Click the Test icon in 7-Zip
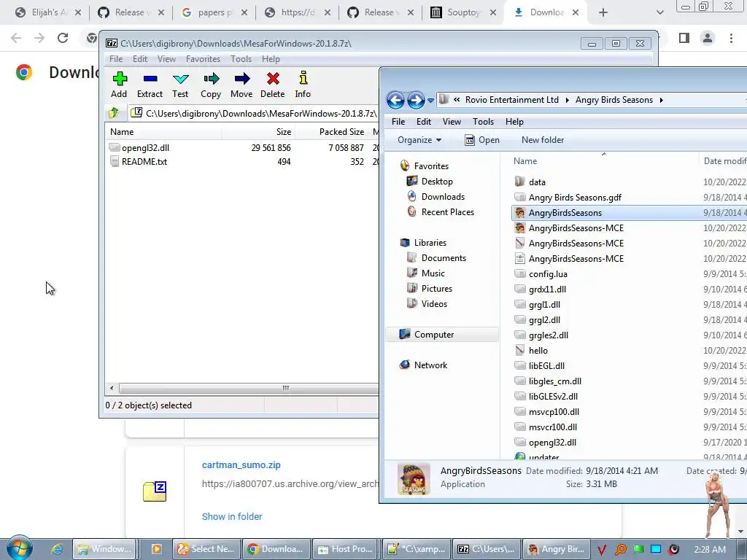747x560 pixels. pyautogui.click(x=181, y=79)
